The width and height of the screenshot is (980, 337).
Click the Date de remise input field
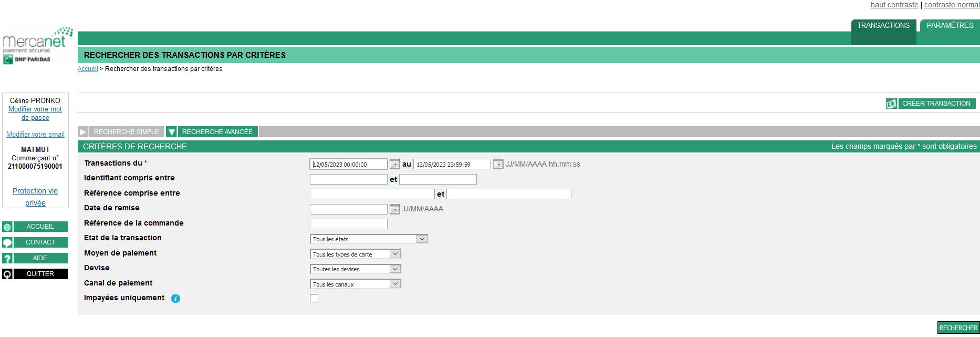349,209
